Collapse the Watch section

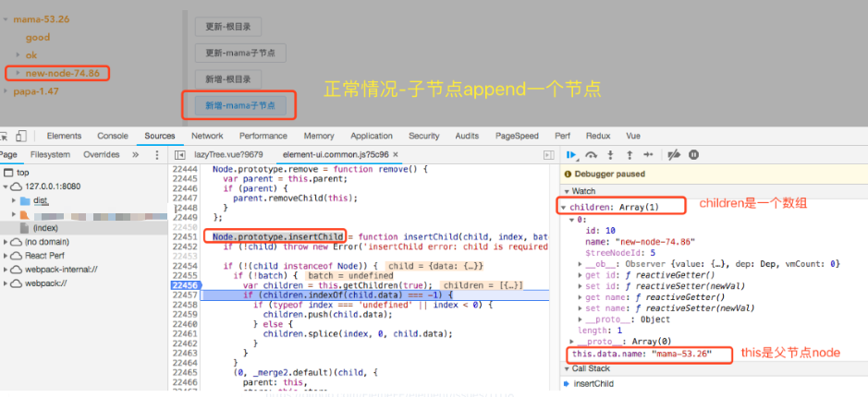[x=568, y=191]
